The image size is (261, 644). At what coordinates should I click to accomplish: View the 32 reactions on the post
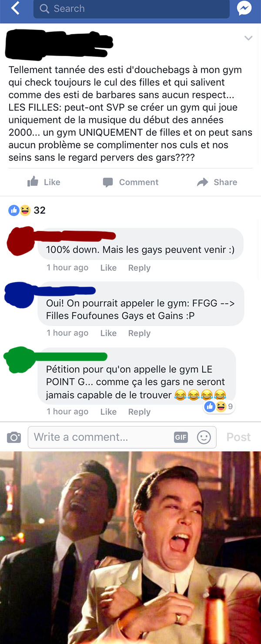pos(27,210)
